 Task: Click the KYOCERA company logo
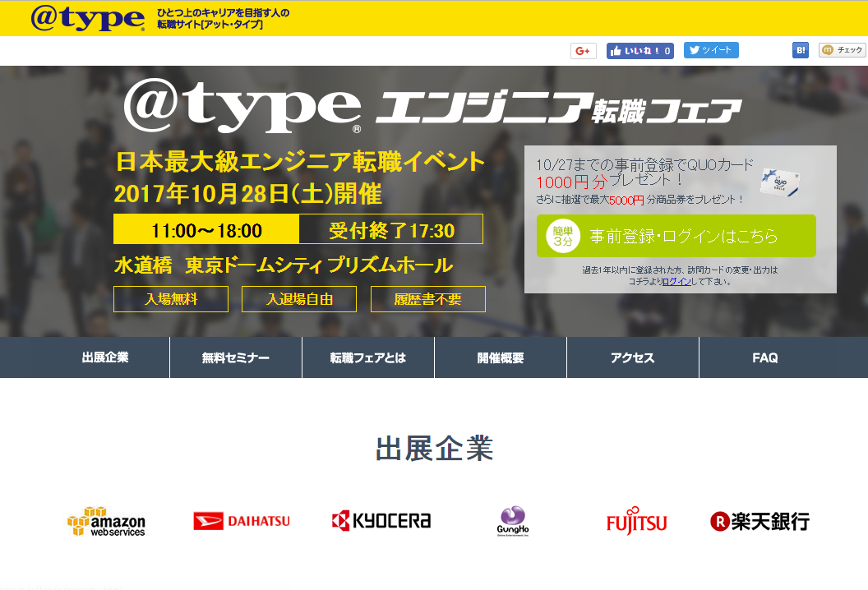[381, 520]
